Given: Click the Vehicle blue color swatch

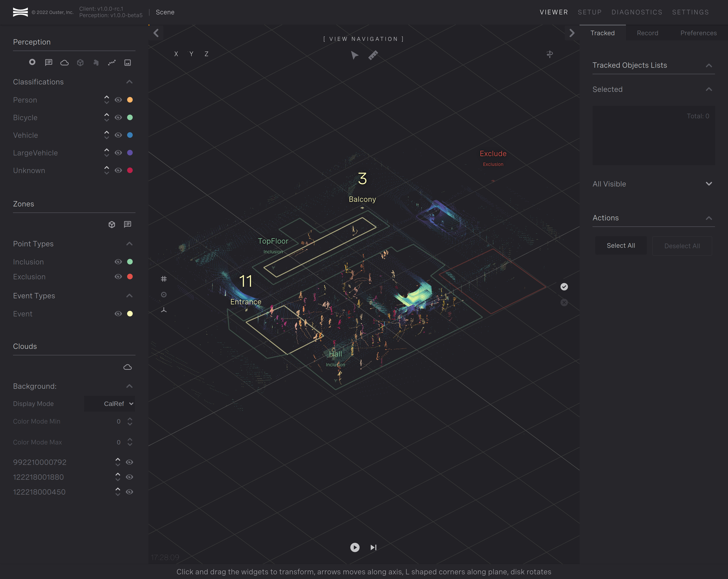Looking at the screenshot, I should (130, 135).
